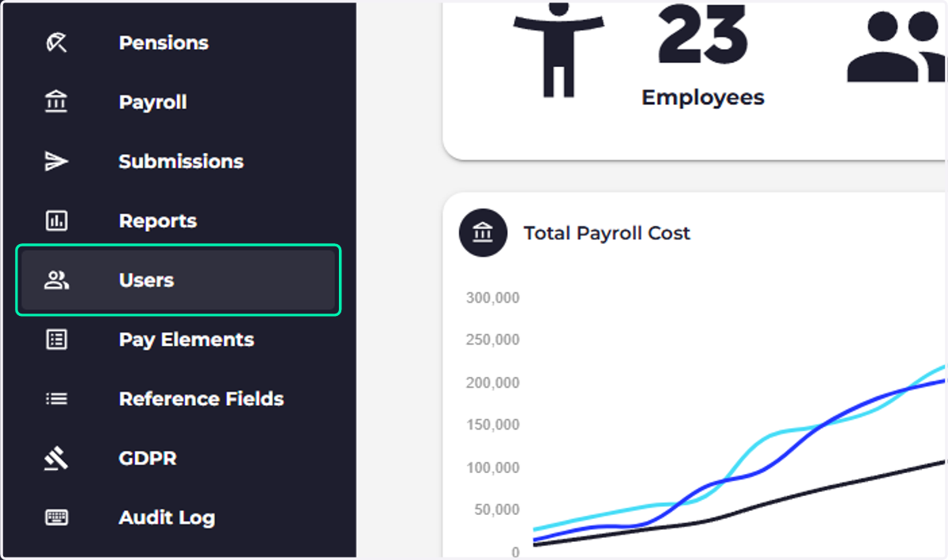Image resolution: width=948 pixels, height=560 pixels.
Task: Click the bank icon beside Total Payroll Cost
Action: [x=483, y=233]
